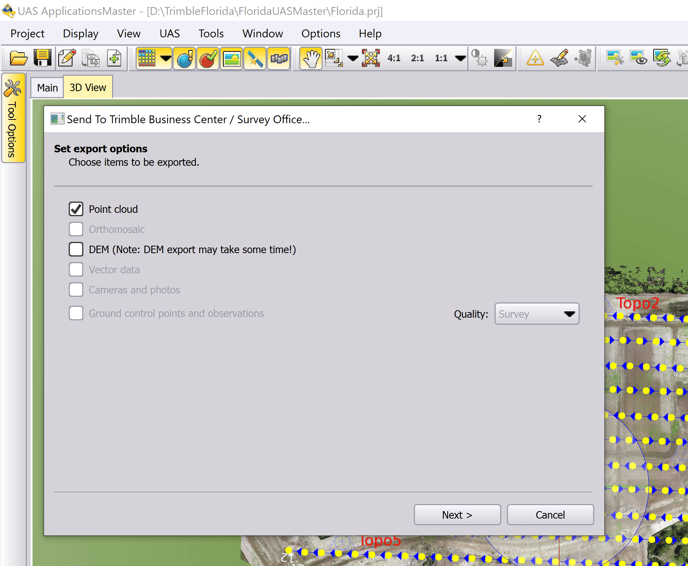The width and height of the screenshot is (688, 566).
Task: Set zoom to 4:1 scale
Action: tap(394, 59)
